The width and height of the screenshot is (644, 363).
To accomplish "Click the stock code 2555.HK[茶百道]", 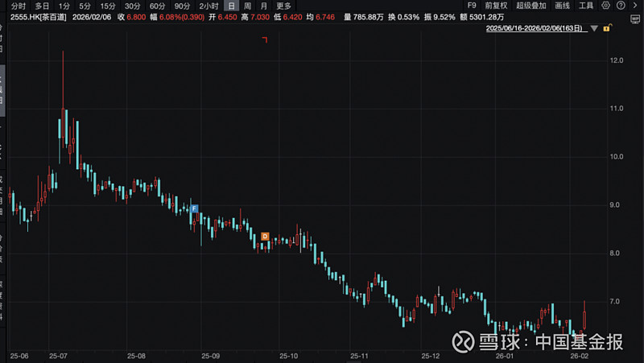I will click(x=38, y=17).
